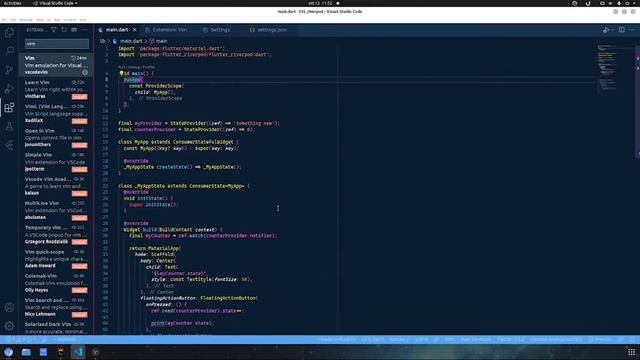Install the Vim quick-scope extension

click(x=80, y=266)
